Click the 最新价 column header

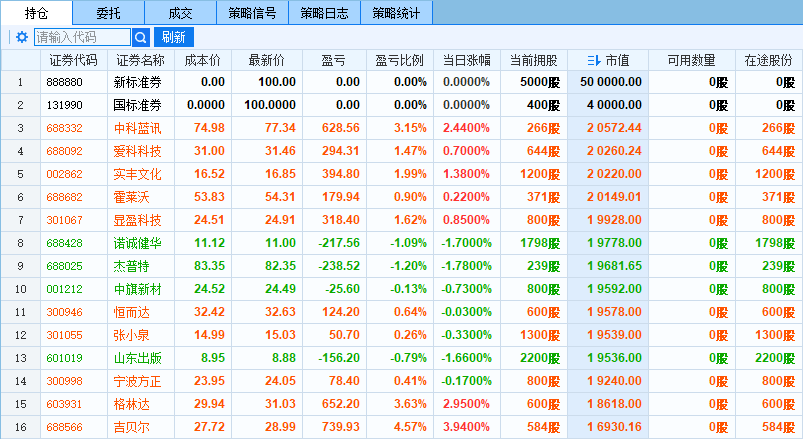pos(267,60)
